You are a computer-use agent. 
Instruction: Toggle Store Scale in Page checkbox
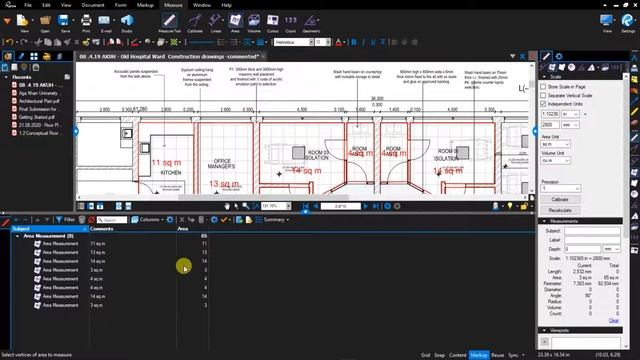coord(543,87)
